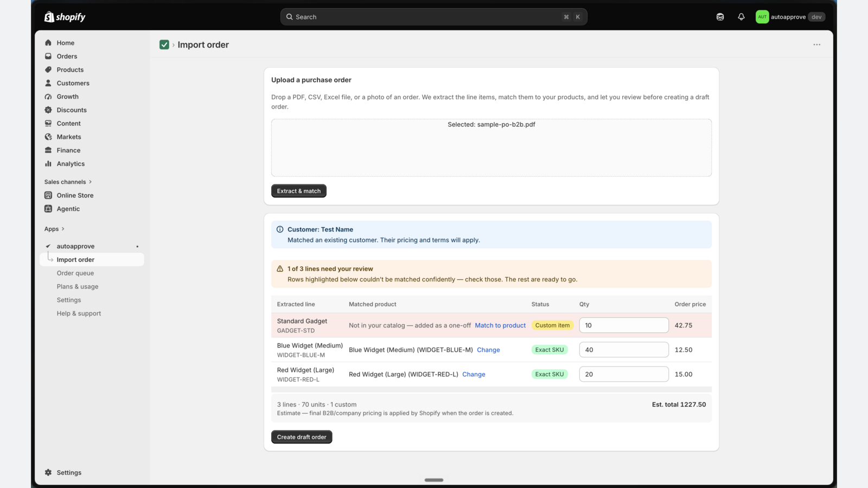Click the GADGET-STD SKU text
This screenshot has height=488, width=868.
[x=296, y=331]
